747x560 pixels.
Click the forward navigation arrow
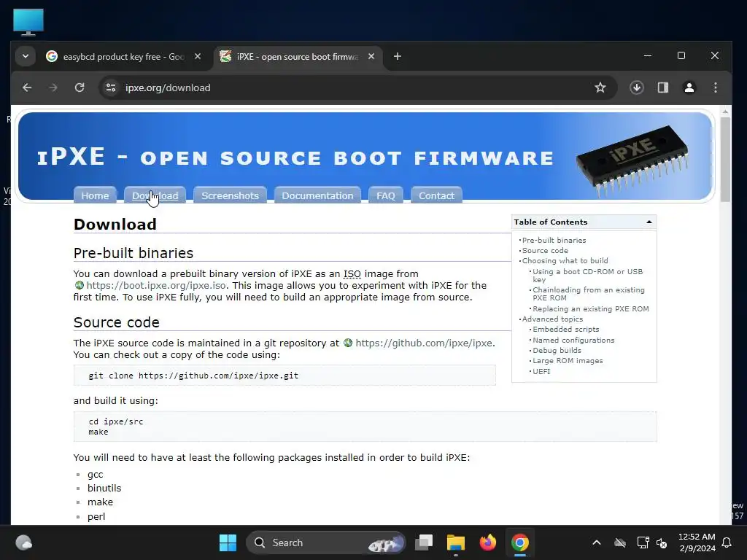pos(53,87)
